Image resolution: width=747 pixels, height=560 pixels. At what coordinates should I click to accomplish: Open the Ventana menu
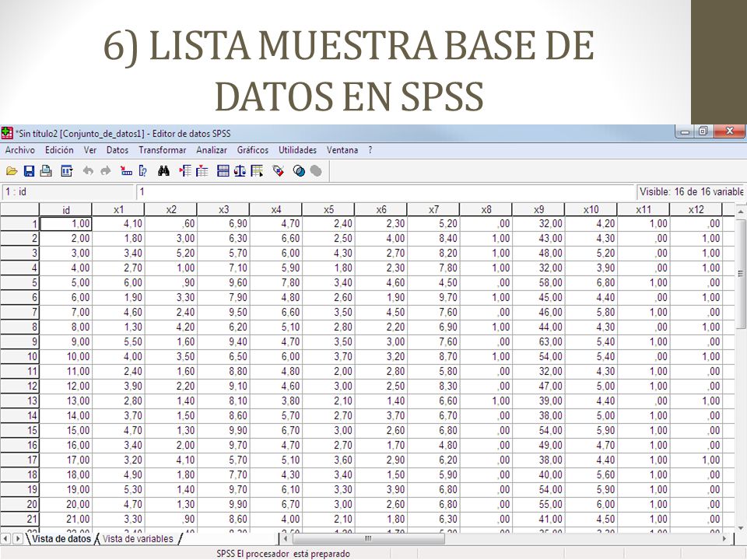click(342, 150)
